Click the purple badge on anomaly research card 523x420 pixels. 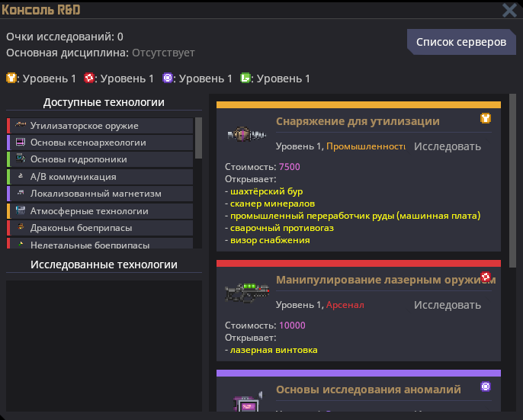[x=486, y=387]
